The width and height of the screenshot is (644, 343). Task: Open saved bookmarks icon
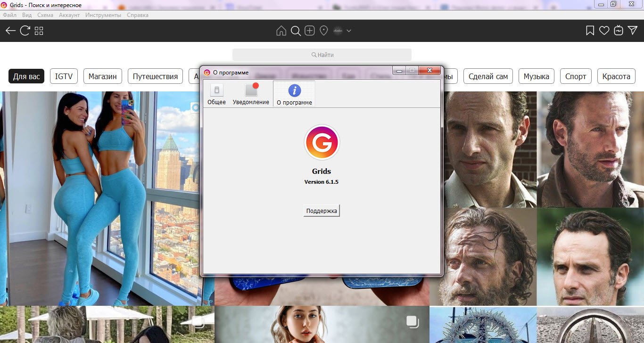pos(590,31)
